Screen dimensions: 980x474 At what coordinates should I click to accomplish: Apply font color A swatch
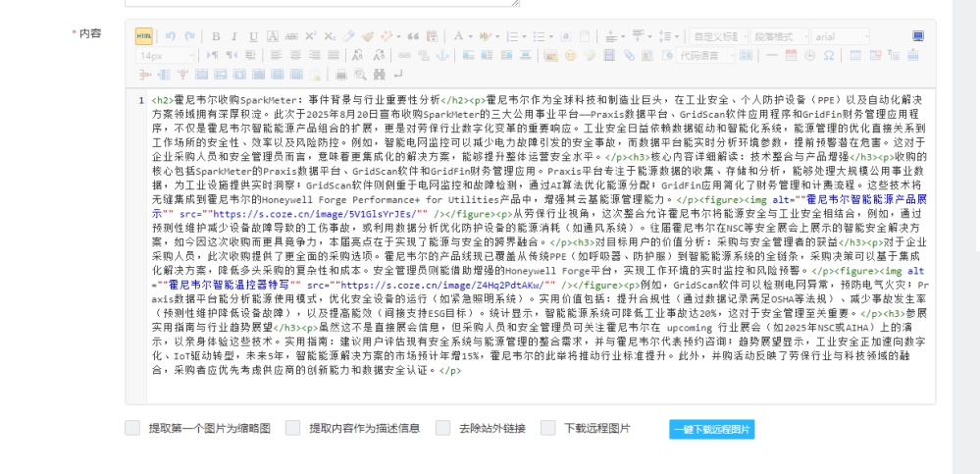(458, 36)
